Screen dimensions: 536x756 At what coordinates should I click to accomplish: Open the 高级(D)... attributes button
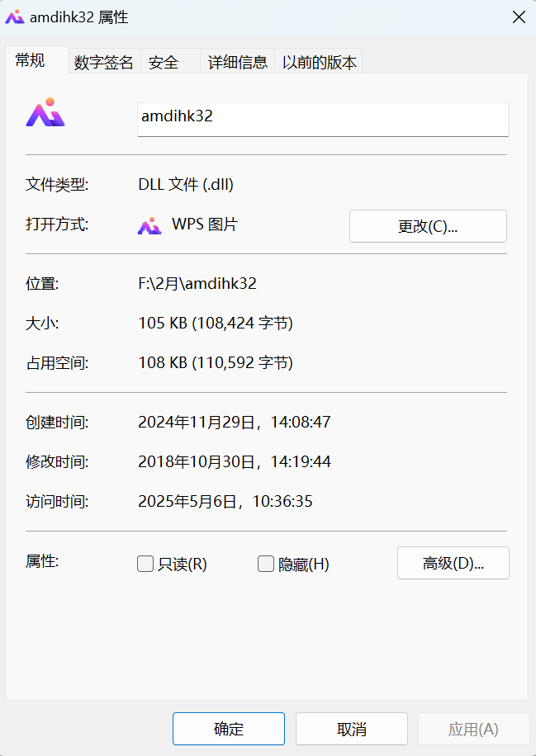[x=453, y=563]
